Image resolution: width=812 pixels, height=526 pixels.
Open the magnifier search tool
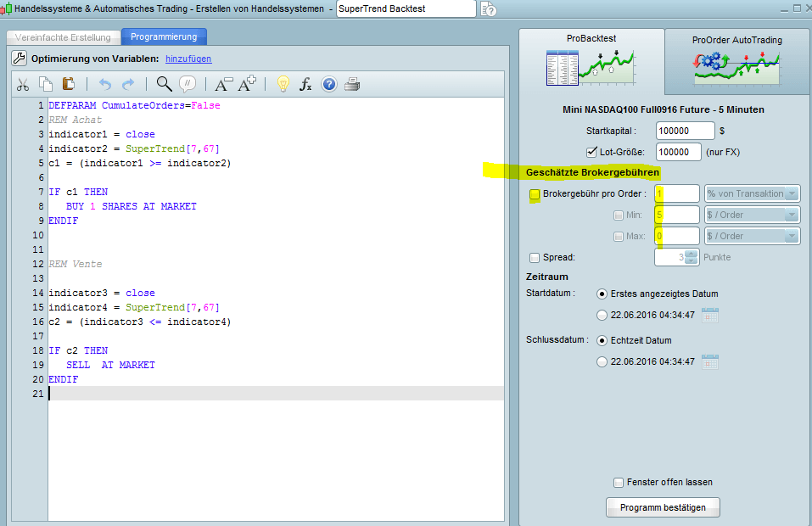[164, 84]
